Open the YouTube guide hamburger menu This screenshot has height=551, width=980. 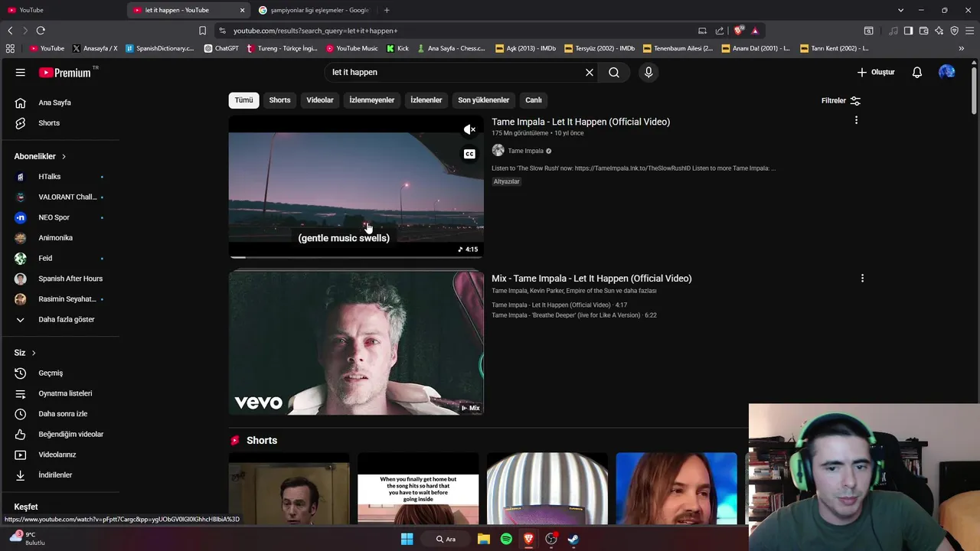[x=21, y=72]
